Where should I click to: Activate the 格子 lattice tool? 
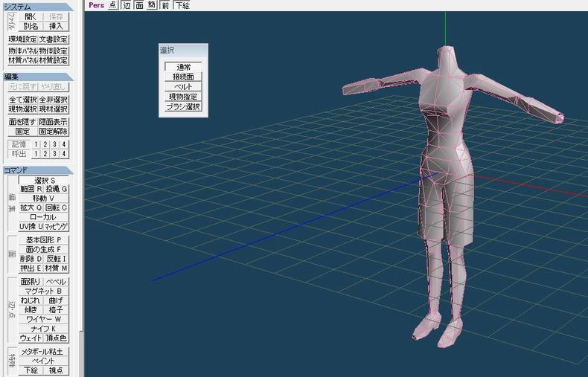point(56,309)
